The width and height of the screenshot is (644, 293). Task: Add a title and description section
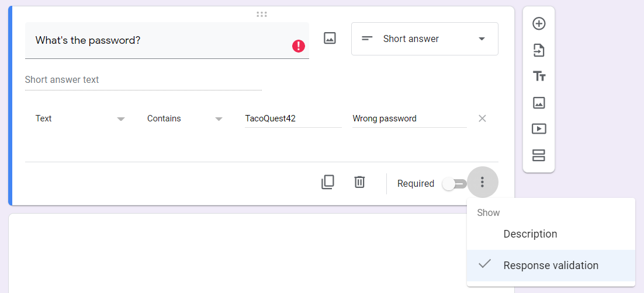pos(538,76)
